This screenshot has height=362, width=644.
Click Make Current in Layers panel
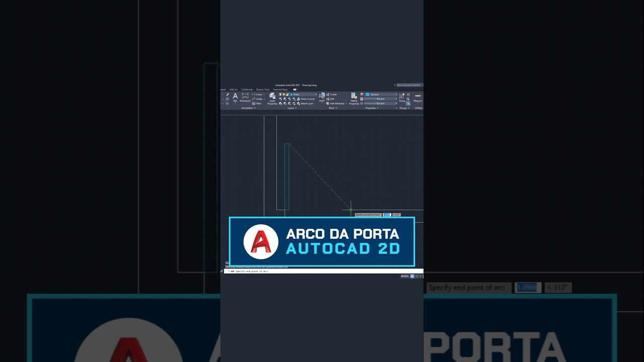click(x=306, y=99)
